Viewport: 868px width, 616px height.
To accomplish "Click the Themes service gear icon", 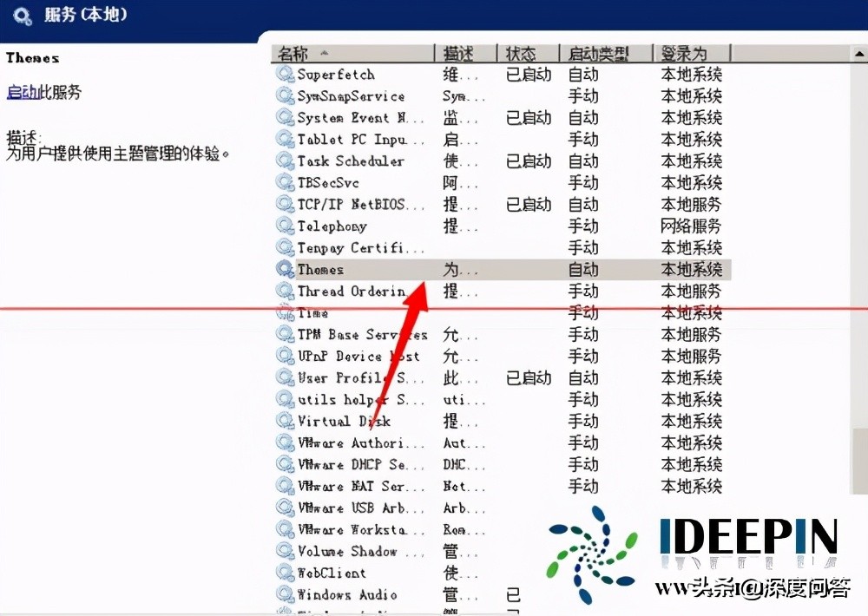I will click(x=285, y=269).
